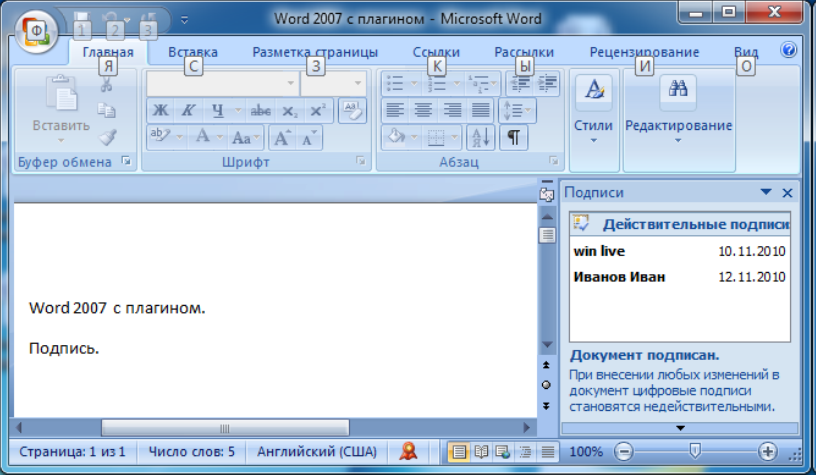Open the Customize Quick Access Toolbar arrow

coord(184,20)
